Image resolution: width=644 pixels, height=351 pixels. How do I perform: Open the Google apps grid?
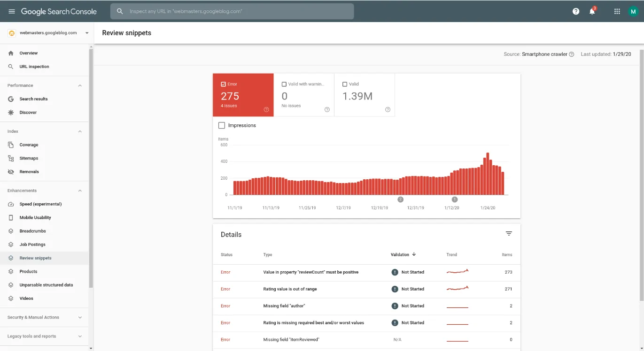tap(617, 11)
